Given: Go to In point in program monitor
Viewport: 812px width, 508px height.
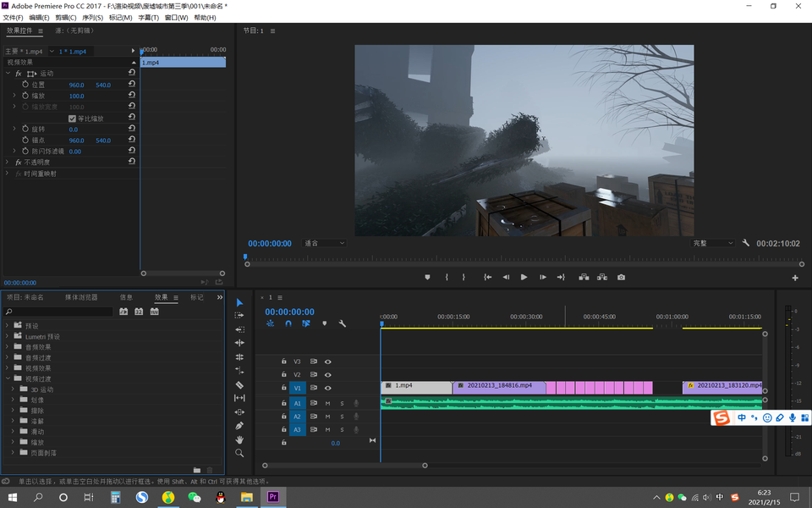Looking at the screenshot, I should [487, 278].
